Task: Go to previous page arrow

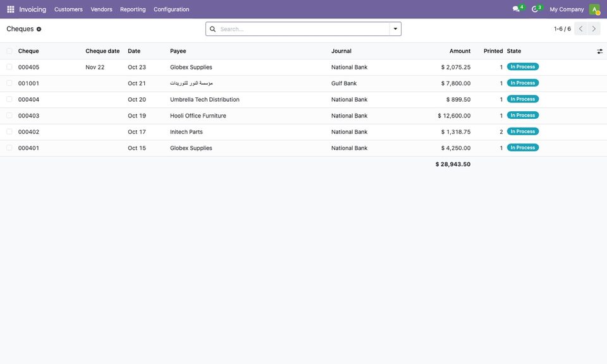Action: [580, 29]
